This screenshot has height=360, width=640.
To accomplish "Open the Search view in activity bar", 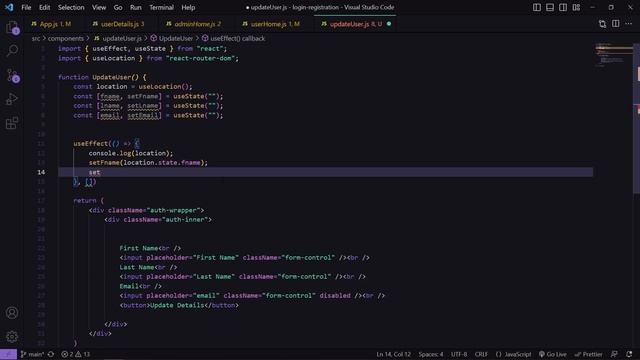I will 12,51.
